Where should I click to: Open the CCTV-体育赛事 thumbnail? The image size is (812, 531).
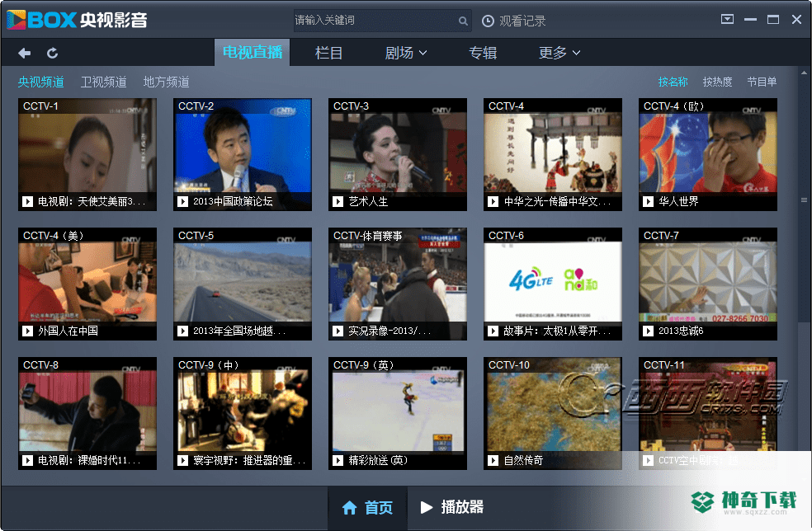point(398,284)
